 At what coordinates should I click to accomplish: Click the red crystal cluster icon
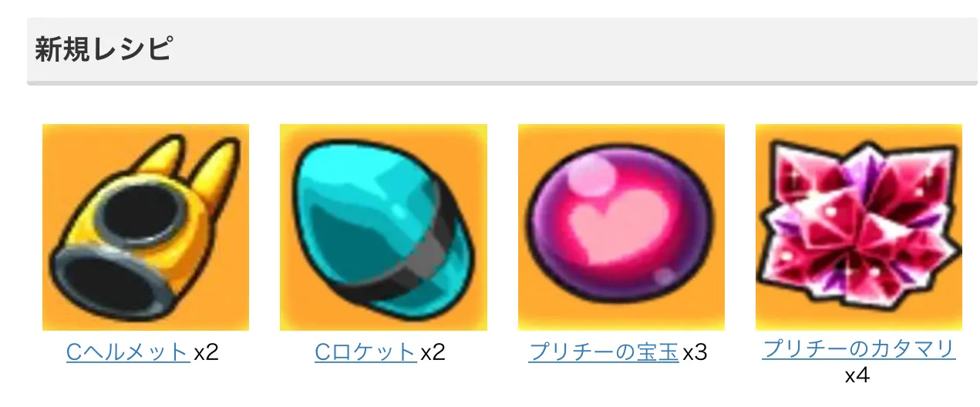point(859,227)
